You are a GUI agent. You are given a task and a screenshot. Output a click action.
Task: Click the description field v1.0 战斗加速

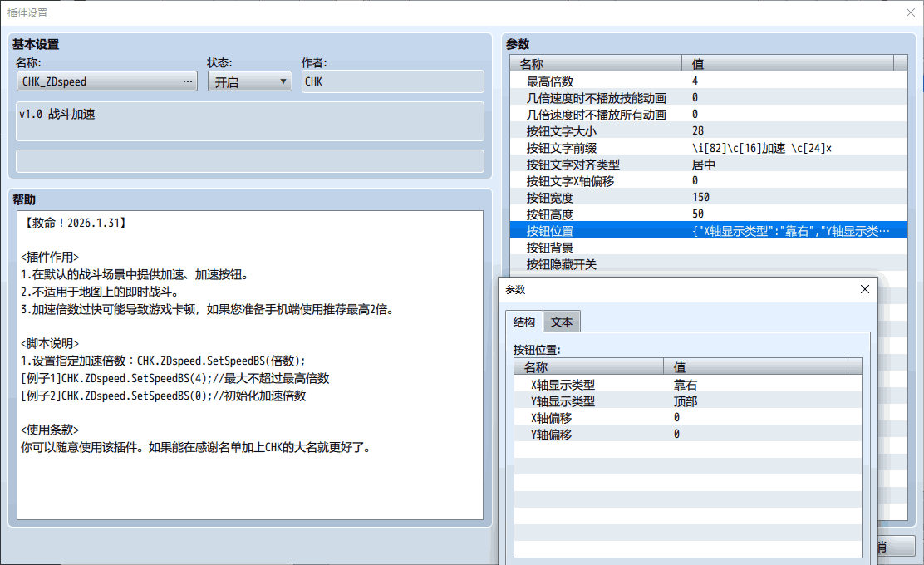[250, 121]
